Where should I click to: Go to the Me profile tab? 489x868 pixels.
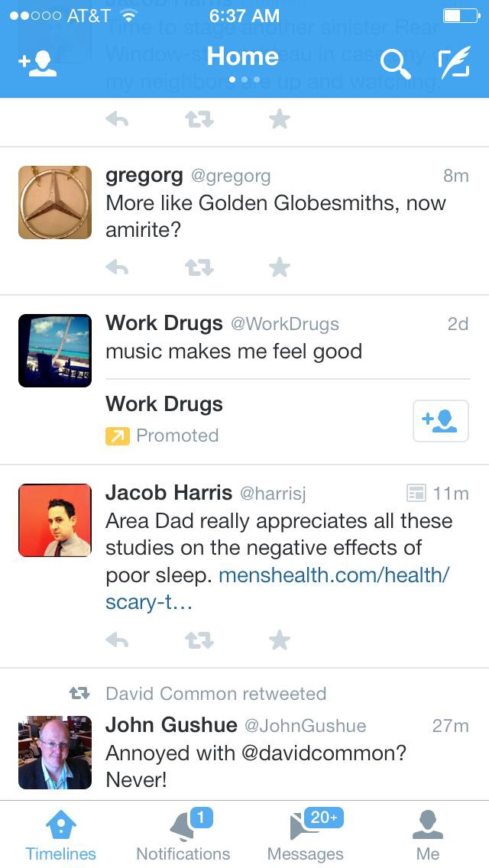tap(428, 835)
